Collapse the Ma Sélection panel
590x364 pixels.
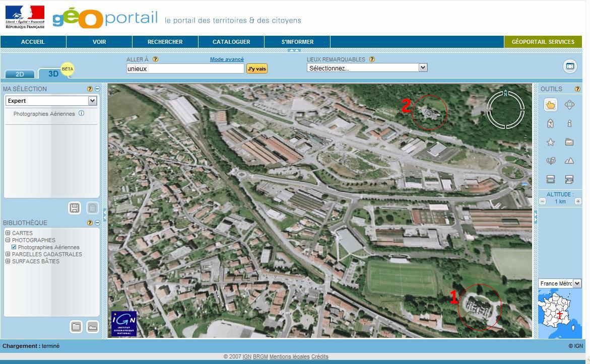pos(97,89)
